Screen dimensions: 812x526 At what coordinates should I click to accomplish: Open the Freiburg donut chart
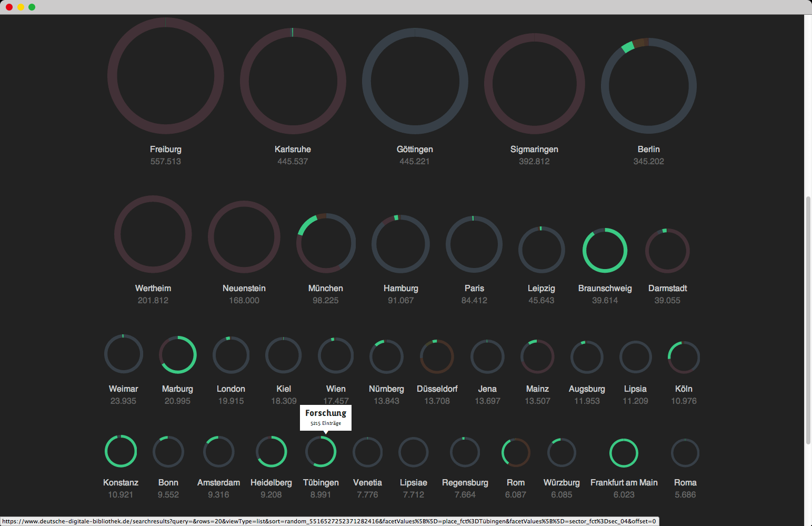click(x=166, y=76)
